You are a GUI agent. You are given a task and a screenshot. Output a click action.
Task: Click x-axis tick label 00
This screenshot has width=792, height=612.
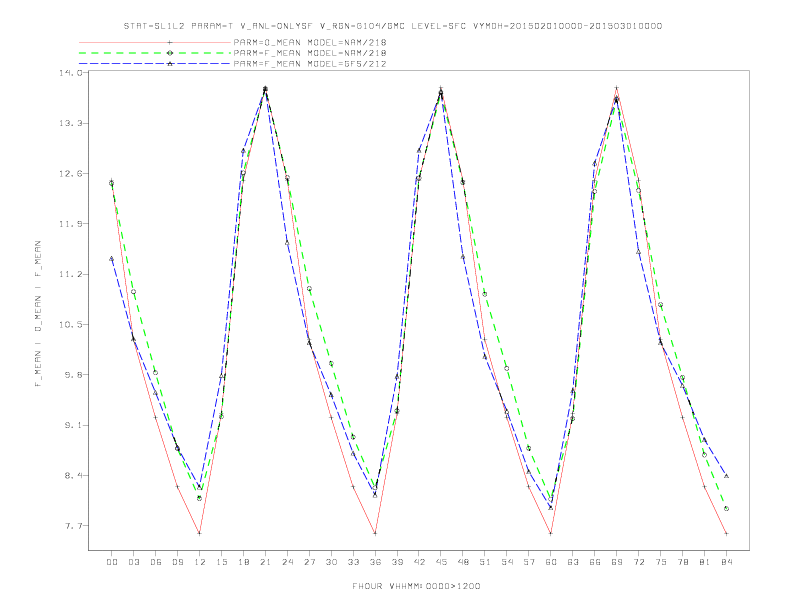click(x=112, y=562)
